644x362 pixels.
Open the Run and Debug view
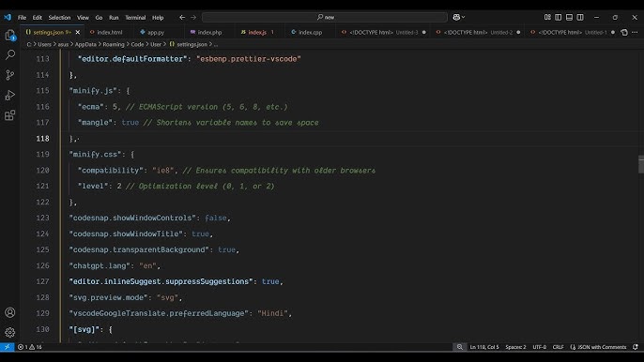click(9, 95)
